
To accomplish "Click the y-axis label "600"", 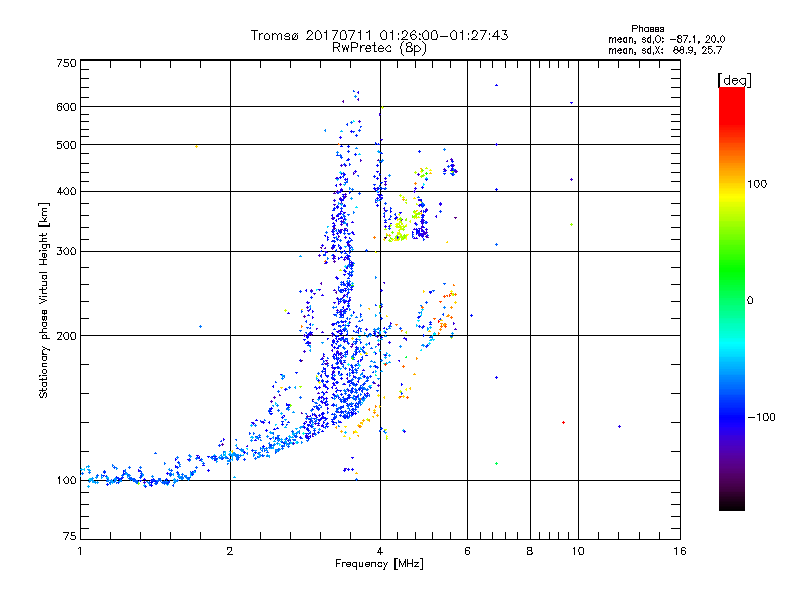I will click(x=66, y=107).
